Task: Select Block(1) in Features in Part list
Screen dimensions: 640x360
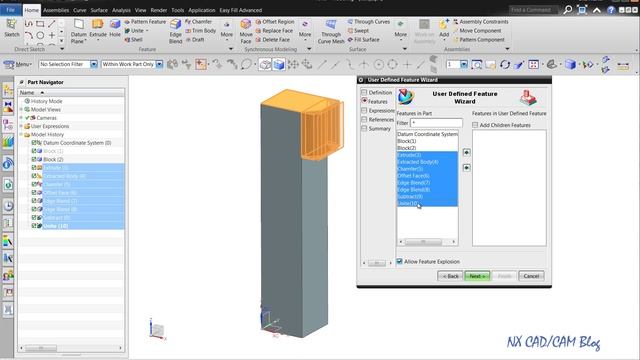Action: 427,141
